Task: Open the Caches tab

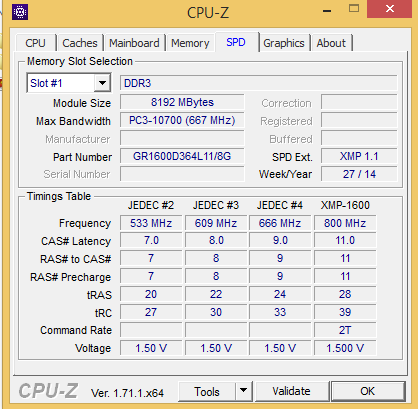Action: click(x=80, y=43)
